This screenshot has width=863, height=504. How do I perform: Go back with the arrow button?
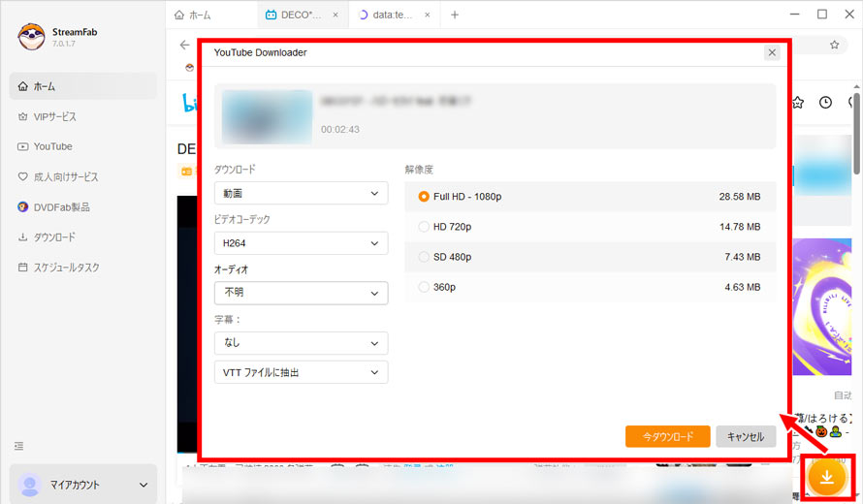pos(184,46)
